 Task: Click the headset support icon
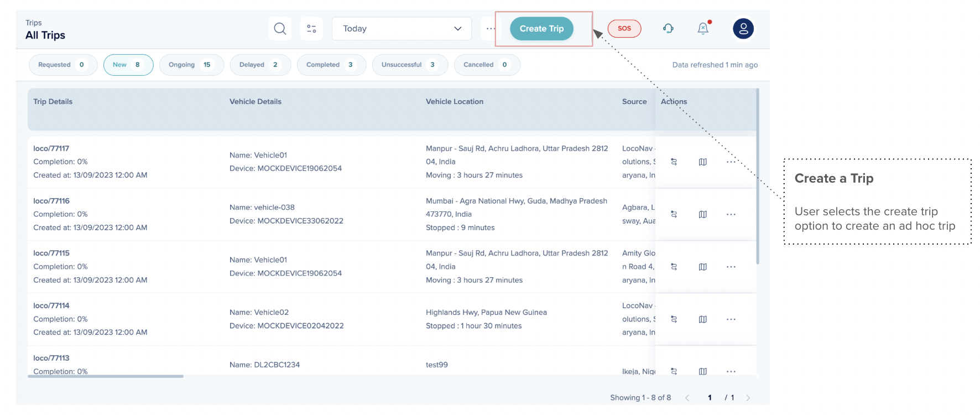[x=668, y=29]
